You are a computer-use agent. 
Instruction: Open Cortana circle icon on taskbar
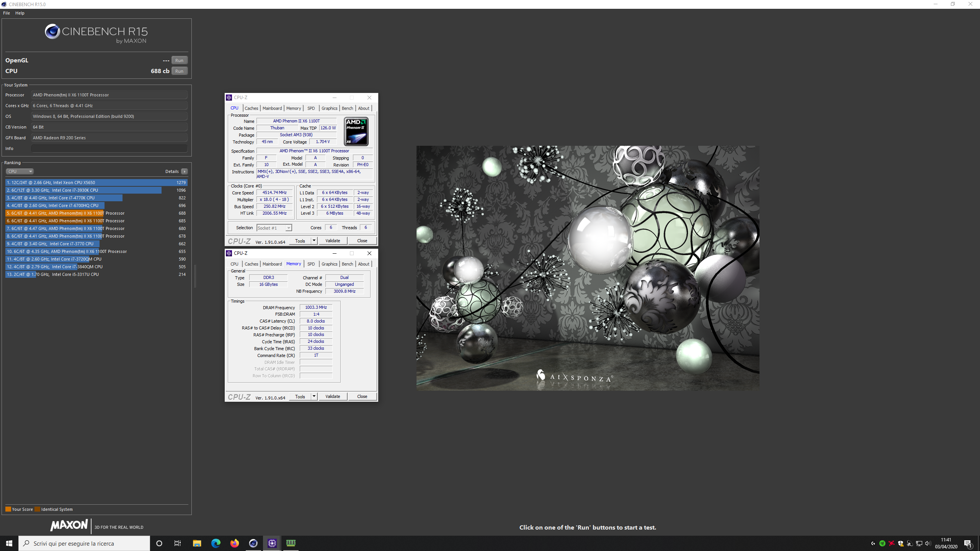(x=159, y=543)
